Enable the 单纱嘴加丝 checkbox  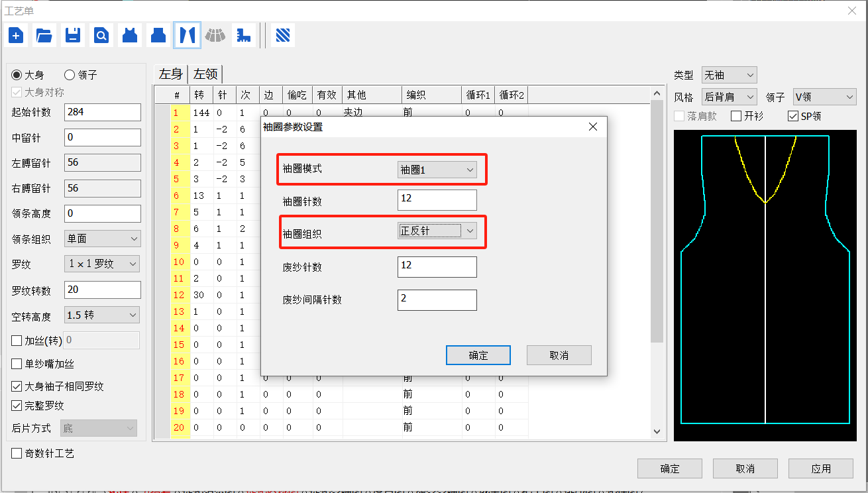tap(17, 364)
